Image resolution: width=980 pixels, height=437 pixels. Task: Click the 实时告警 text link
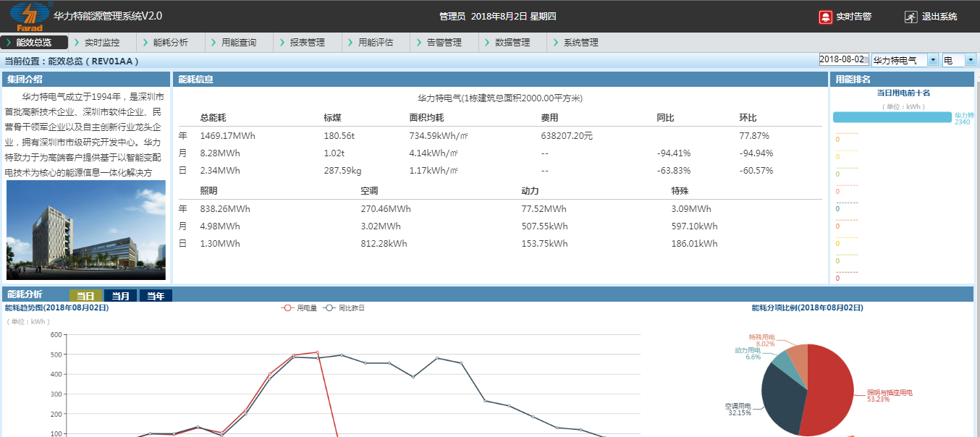tap(853, 17)
